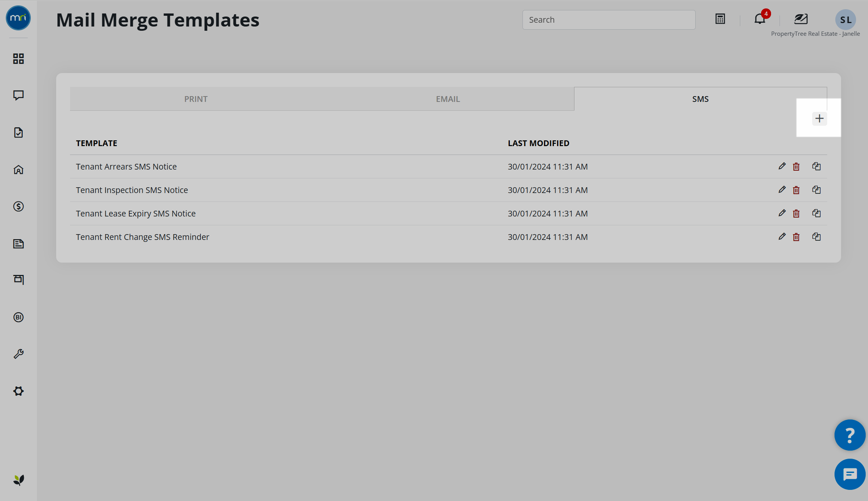Open the document checkmark sidebar icon
The width and height of the screenshot is (868, 501).
tap(18, 133)
